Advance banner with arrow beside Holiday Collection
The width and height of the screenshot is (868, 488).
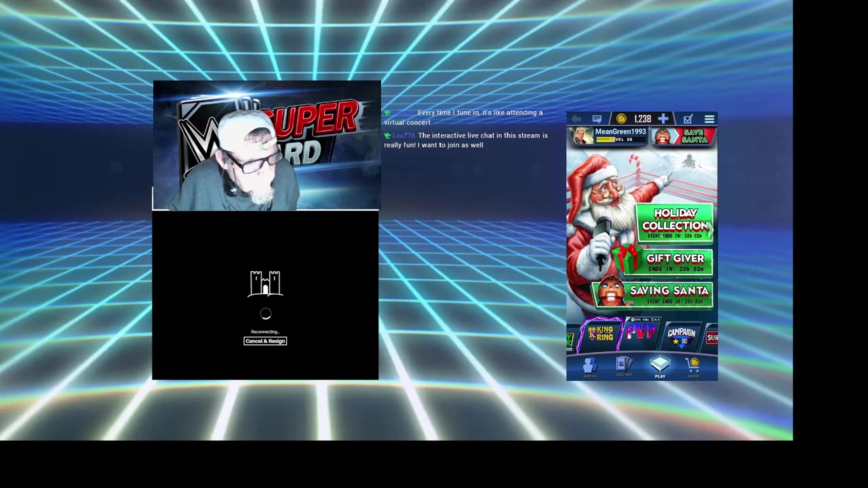click(711, 230)
